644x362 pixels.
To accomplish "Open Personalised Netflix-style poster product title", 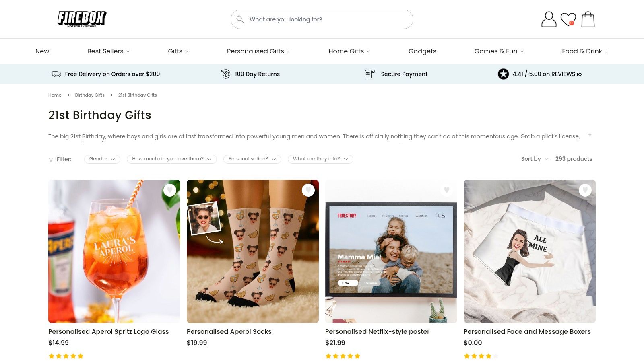I will 377,332.
